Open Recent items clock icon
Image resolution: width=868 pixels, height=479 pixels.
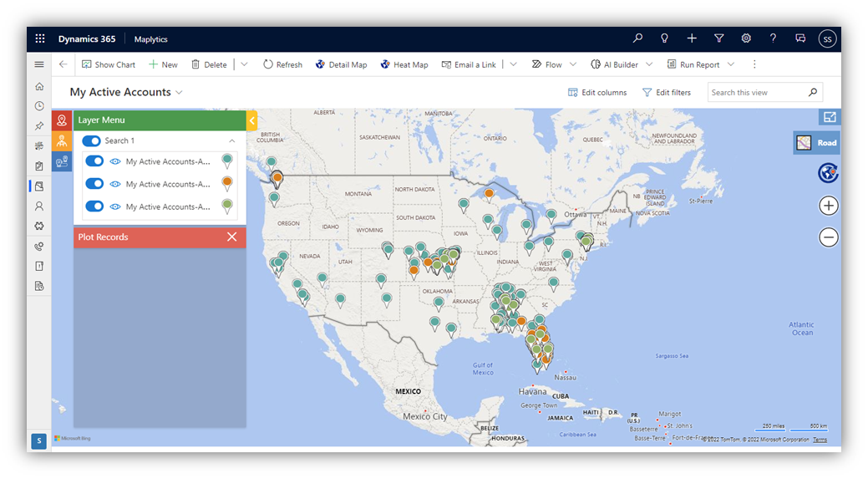(38, 106)
